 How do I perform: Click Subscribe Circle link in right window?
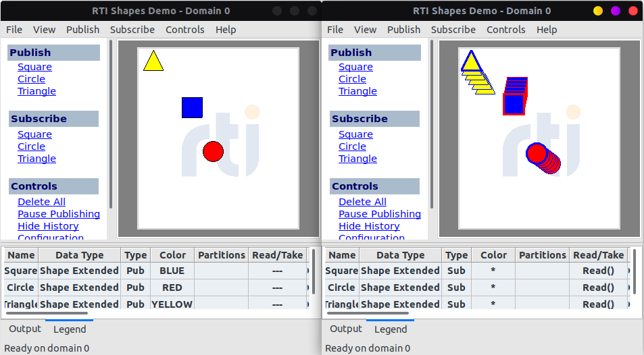tap(352, 146)
